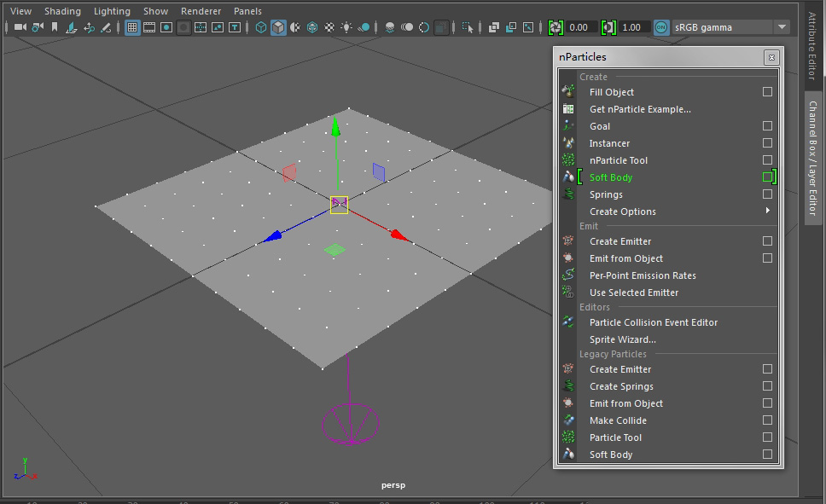Switch to Wireframe display mode icon

261,27
